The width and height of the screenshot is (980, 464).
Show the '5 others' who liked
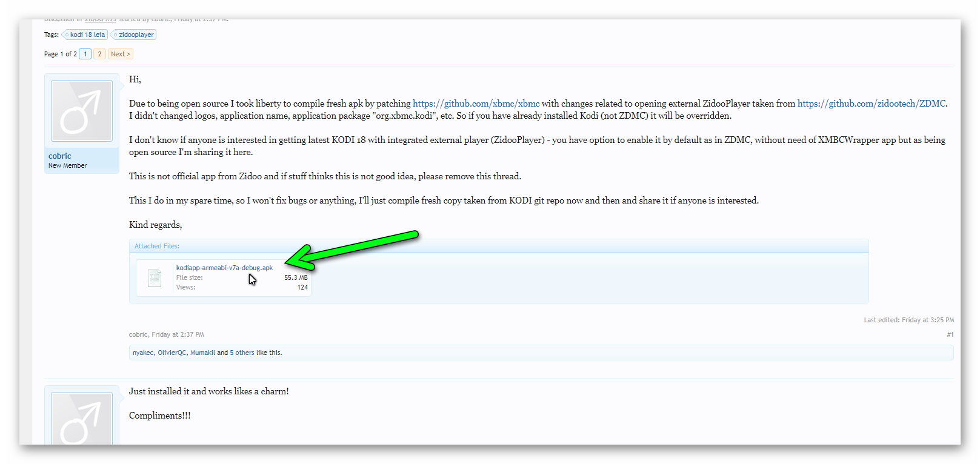pos(242,353)
